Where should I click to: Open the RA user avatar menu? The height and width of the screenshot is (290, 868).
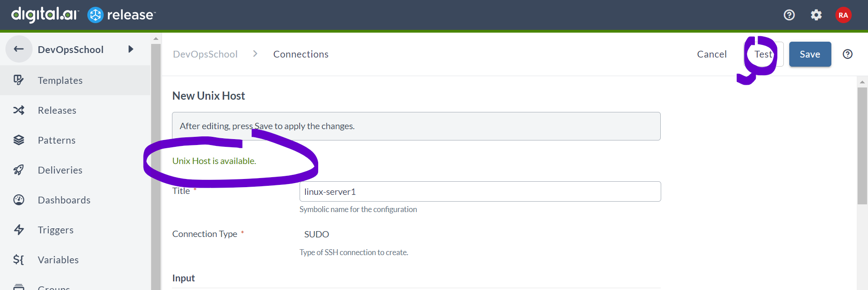click(x=843, y=15)
